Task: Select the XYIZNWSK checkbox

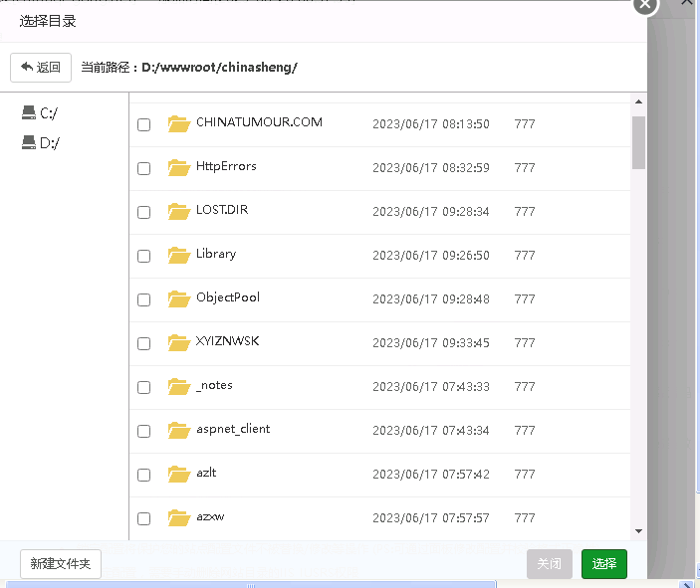Action: 143,343
